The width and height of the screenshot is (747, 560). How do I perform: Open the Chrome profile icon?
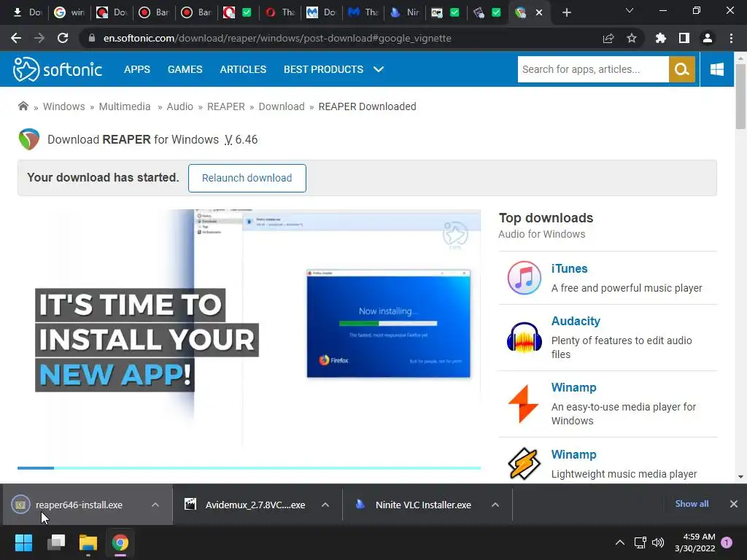tap(708, 38)
